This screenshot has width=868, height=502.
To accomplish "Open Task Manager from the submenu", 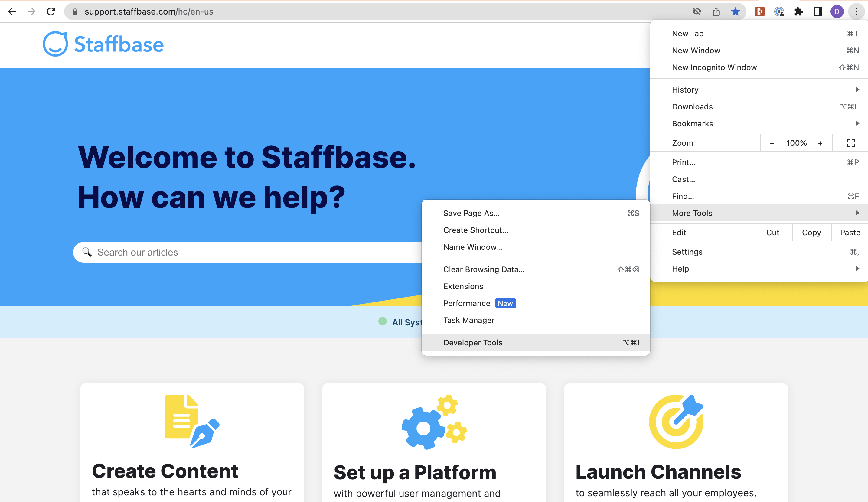I will coord(536,320).
